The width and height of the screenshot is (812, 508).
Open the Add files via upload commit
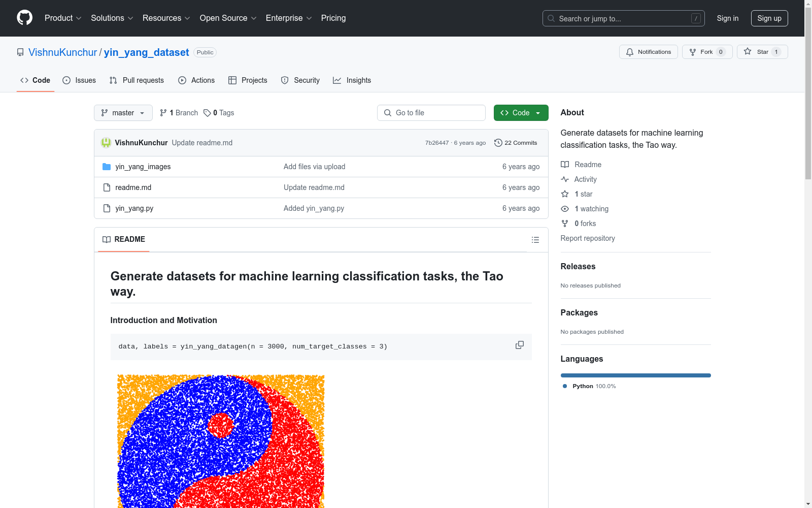(314, 167)
